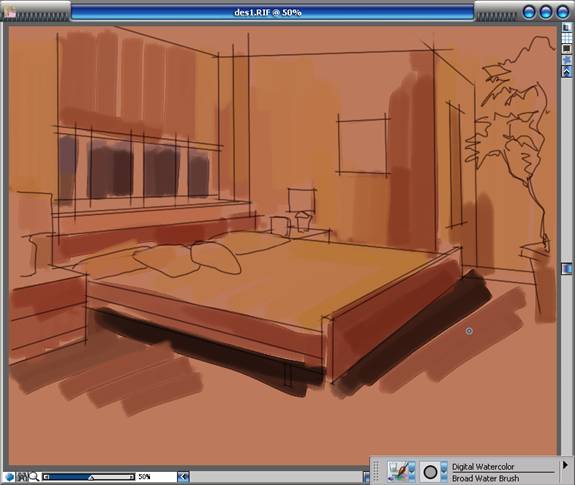
Task: Toggle the Tracing Paper icon
Action: 567,28
